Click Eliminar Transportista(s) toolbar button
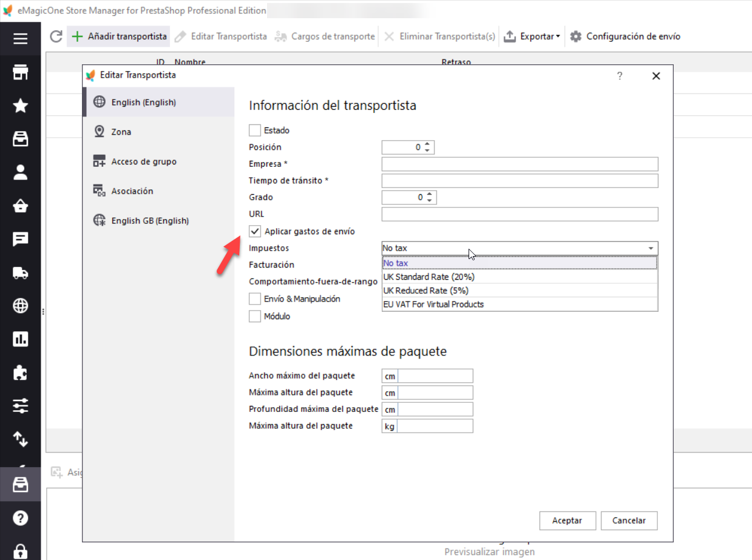Image resolution: width=752 pixels, height=560 pixels. pyautogui.click(x=440, y=36)
